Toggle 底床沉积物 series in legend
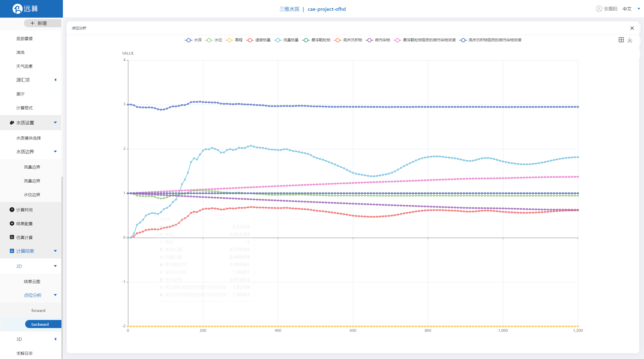The image size is (644, 359). pyautogui.click(x=348, y=40)
